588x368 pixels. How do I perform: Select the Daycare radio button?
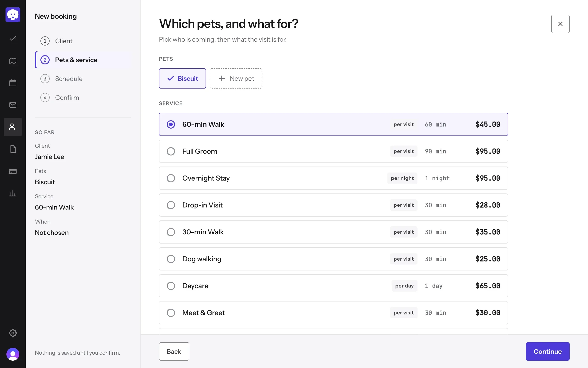tap(171, 286)
